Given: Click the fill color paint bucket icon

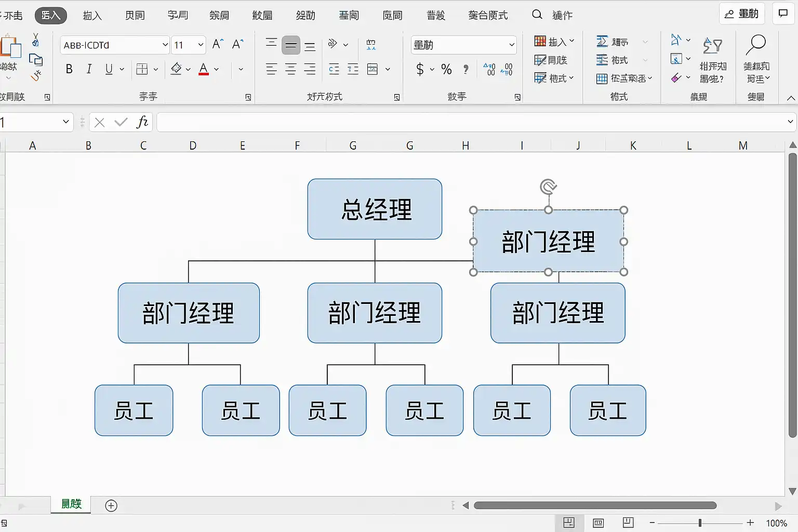Looking at the screenshot, I should pos(176,69).
